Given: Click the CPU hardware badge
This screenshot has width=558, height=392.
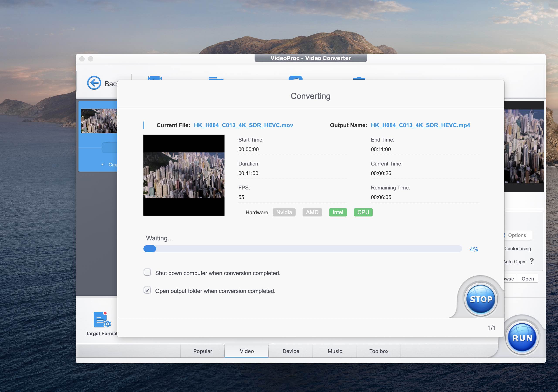Looking at the screenshot, I should point(363,212).
